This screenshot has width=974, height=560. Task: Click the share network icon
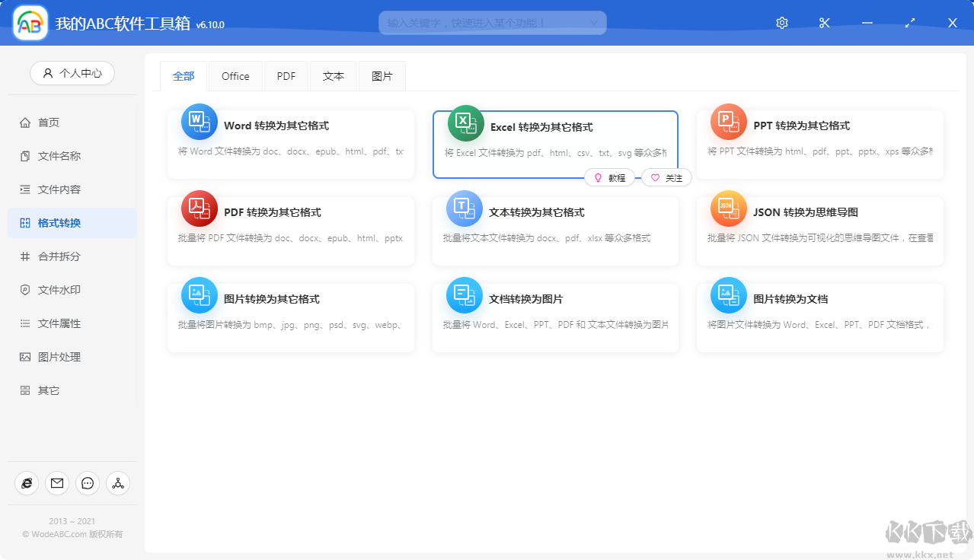[x=117, y=483]
